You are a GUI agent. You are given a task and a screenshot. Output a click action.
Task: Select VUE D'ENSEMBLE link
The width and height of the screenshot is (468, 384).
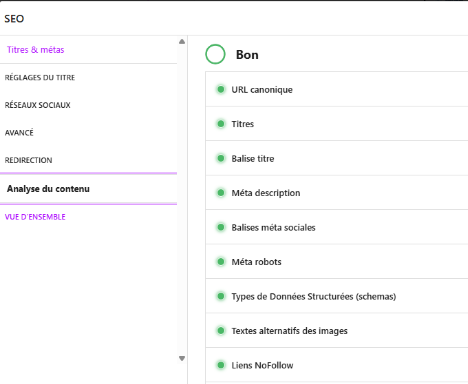click(x=35, y=217)
